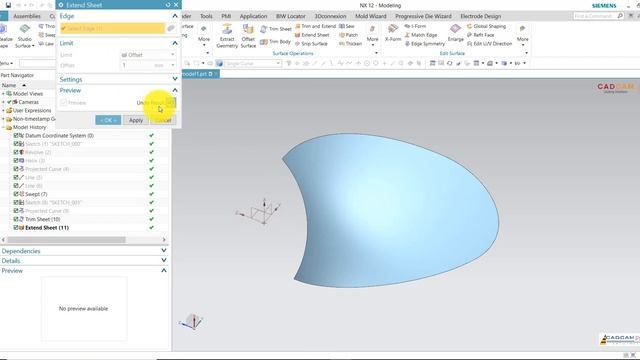Select the Trim Sheet command
This screenshot has width=640, height=360.
[x=276, y=29]
